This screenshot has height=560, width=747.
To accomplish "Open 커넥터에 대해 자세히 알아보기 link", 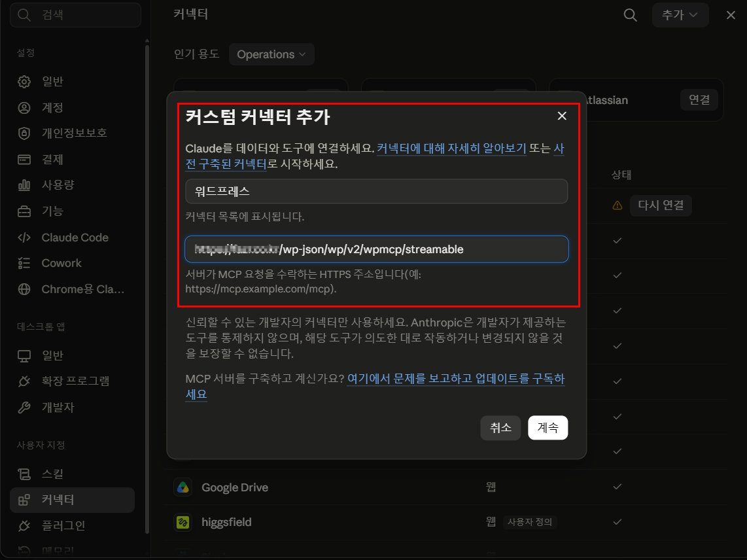I will click(451, 149).
